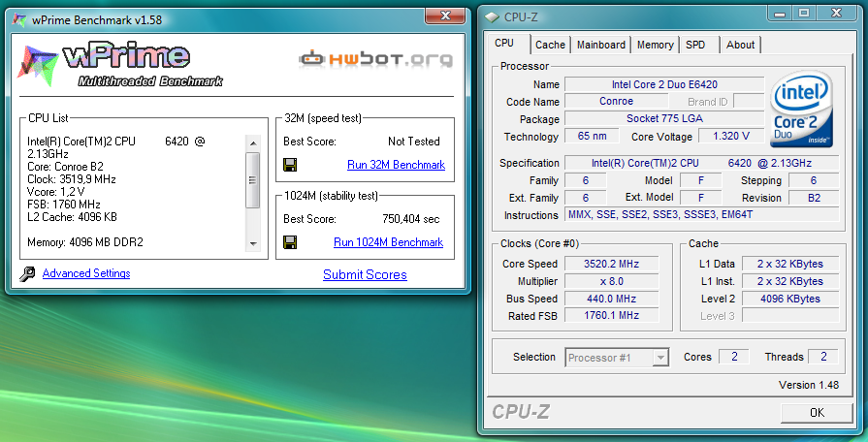Click the hwbot.org logo
The width and height of the screenshot is (868, 442).
(375, 58)
